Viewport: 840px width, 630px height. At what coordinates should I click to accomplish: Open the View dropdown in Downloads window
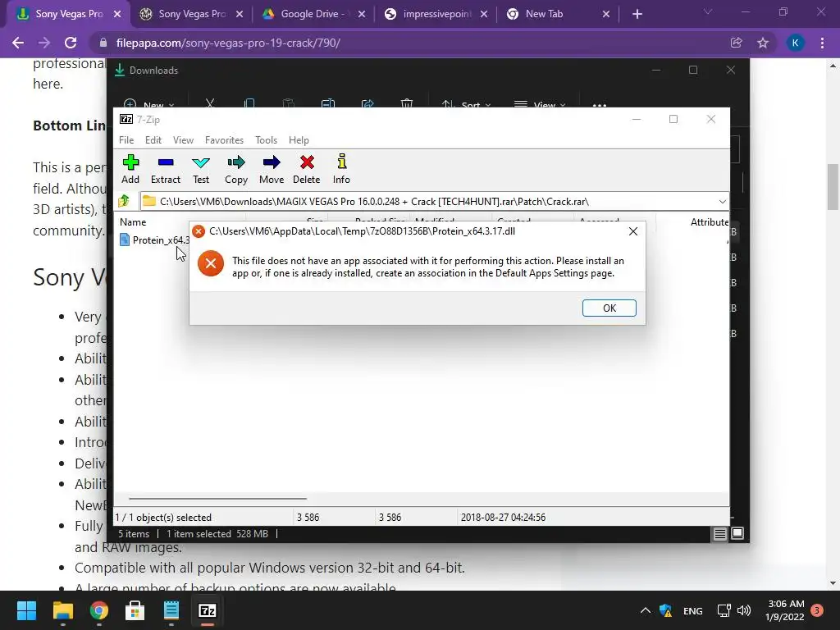point(540,104)
